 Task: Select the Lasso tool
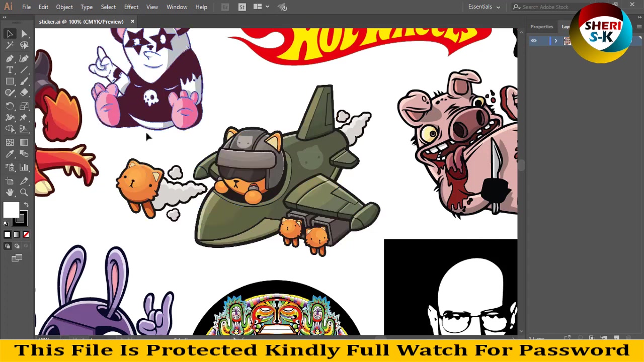[24, 45]
